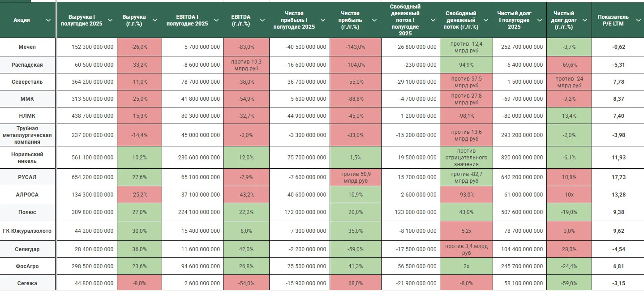Select the green ФосАгро EBITDA growth cell
Screen dimensions: 644x291
(x=246, y=266)
